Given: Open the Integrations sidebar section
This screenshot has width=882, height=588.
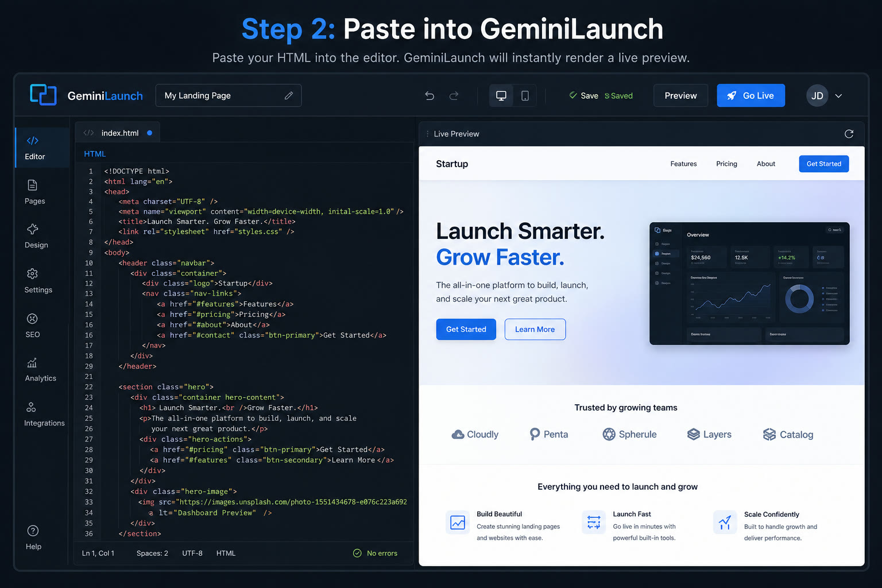Looking at the screenshot, I should point(44,415).
